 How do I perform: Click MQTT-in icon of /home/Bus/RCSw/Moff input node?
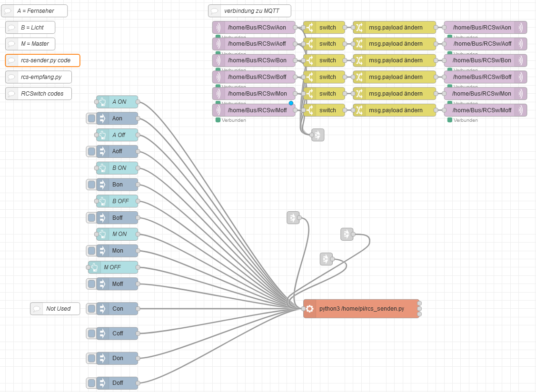[x=218, y=110]
